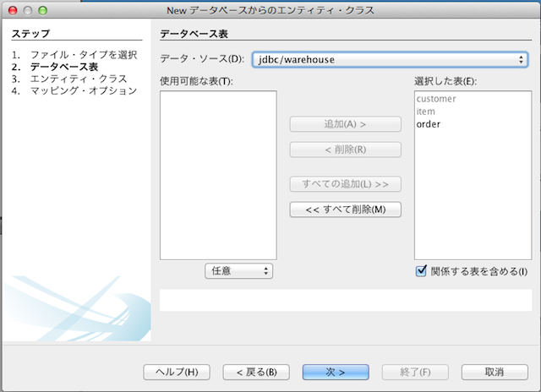The image size is (541, 392).
Task: Click the yellow minimize window button
Action: [x=26, y=10]
